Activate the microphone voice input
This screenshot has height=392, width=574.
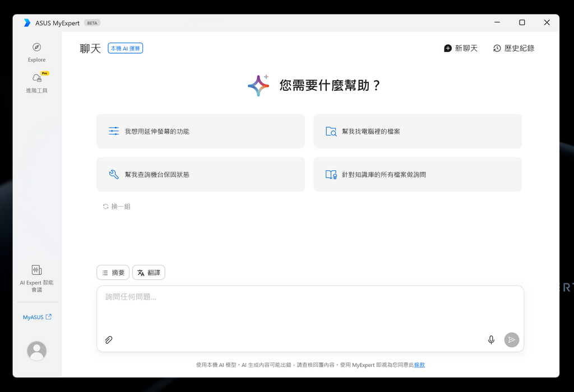coord(491,340)
